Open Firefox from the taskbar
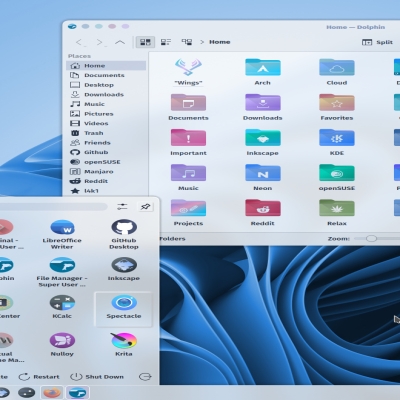The width and height of the screenshot is (400, 400). pyautogui.click(x=52, y=393)
